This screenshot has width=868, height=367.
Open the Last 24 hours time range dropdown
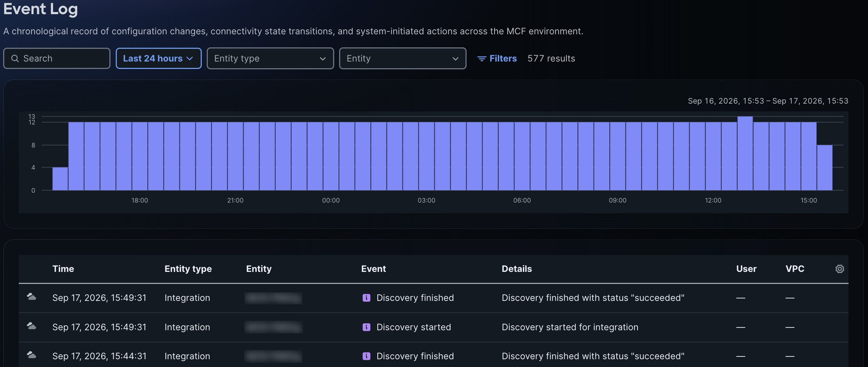click(x=159, y=58)
